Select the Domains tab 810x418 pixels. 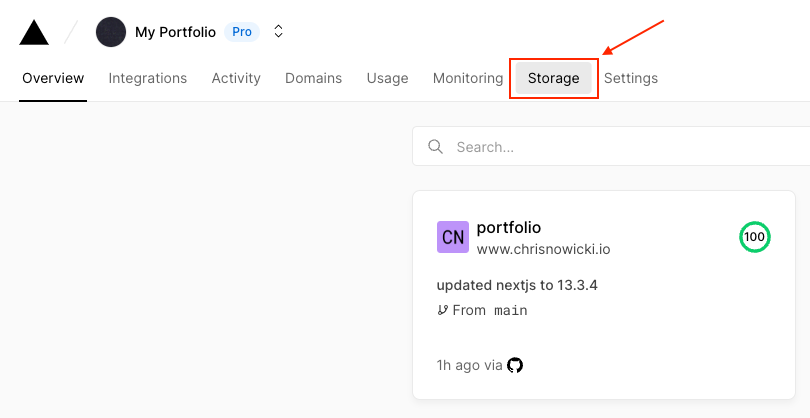tap(313, 78)
